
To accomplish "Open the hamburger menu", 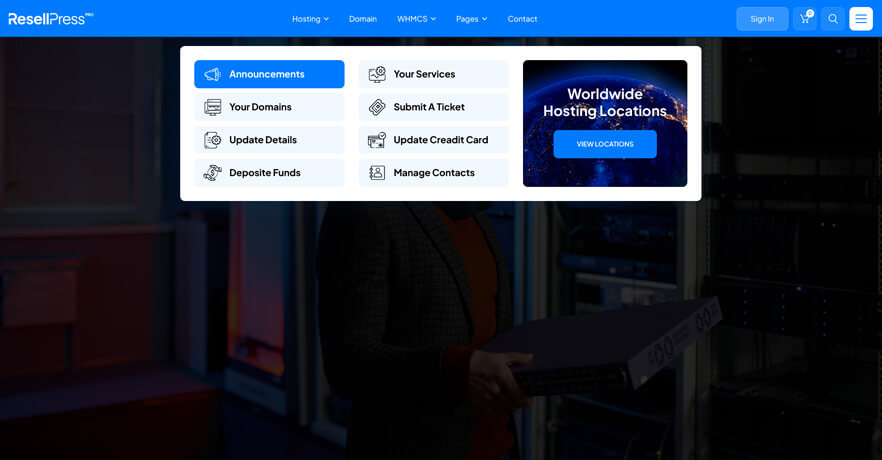I will point(861,19).
